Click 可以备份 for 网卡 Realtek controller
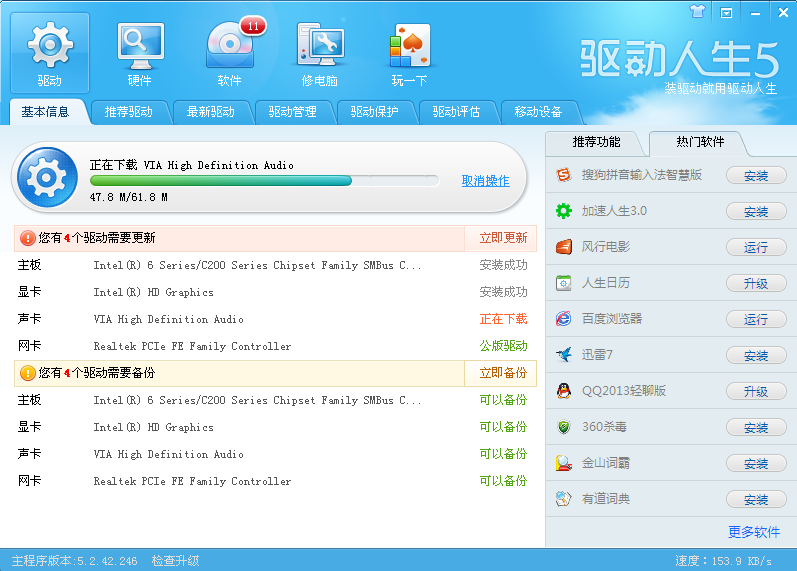Screen dimensions: 797x571 pos(503,481)
